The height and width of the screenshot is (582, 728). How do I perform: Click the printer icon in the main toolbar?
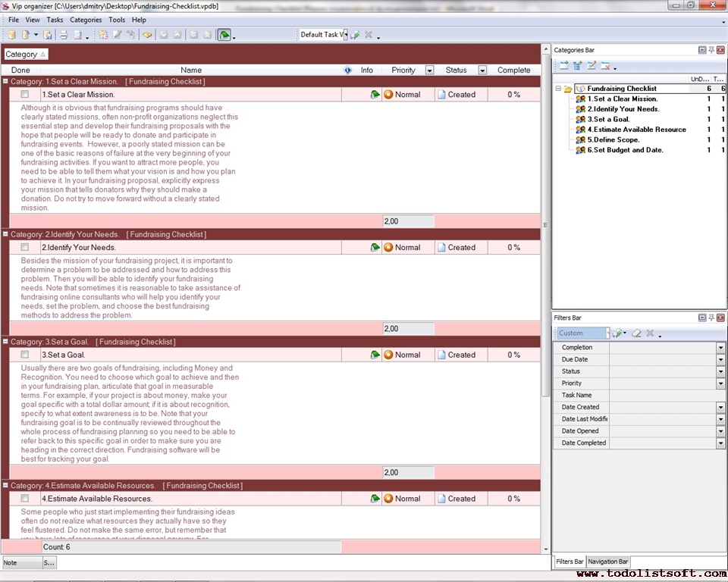click(64, 35)
